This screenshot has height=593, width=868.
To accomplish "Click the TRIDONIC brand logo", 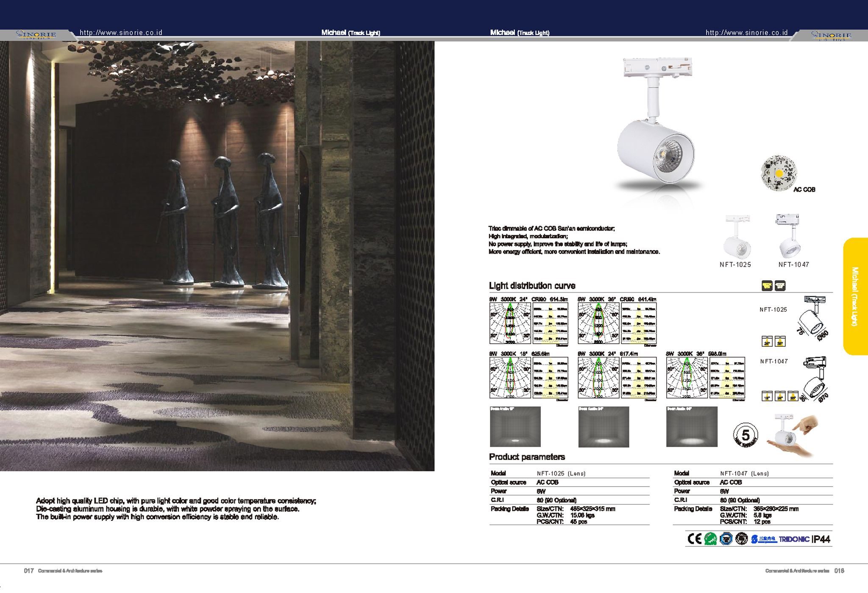I will coord(794,539).
